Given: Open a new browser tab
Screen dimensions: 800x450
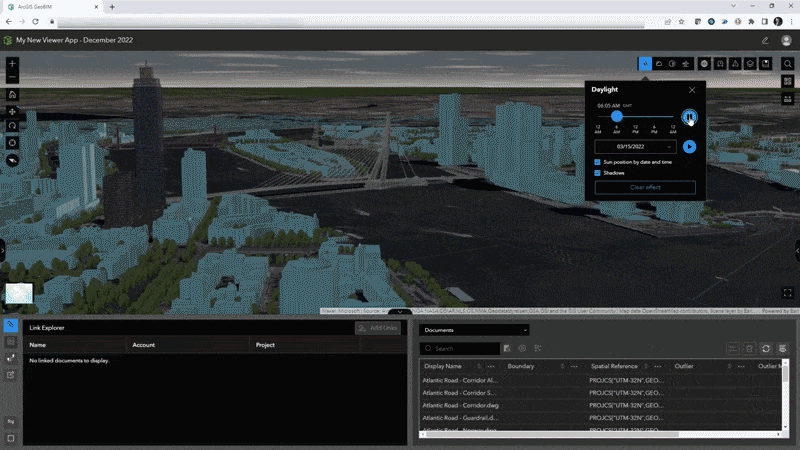Looking at the screenshot, I should (x=112, y=7).
